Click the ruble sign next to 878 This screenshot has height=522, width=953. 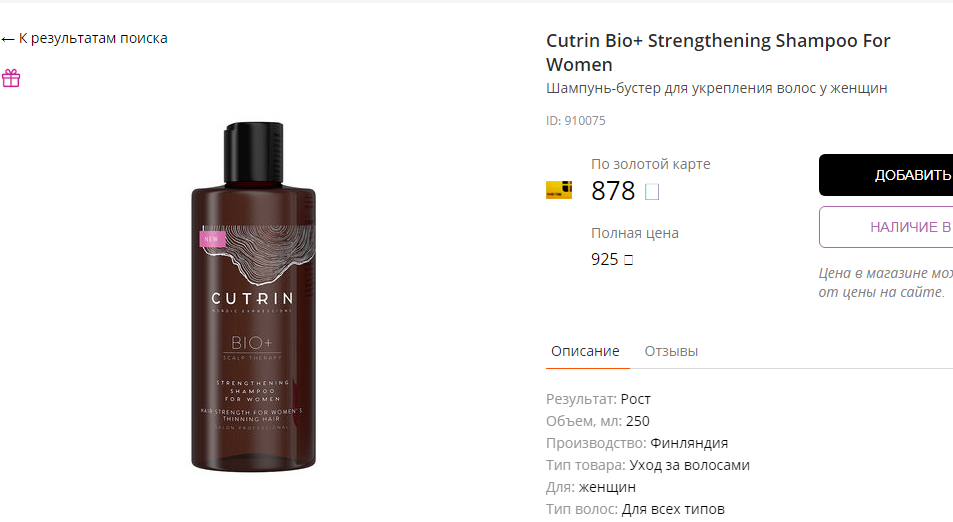[x=652, y=191]
